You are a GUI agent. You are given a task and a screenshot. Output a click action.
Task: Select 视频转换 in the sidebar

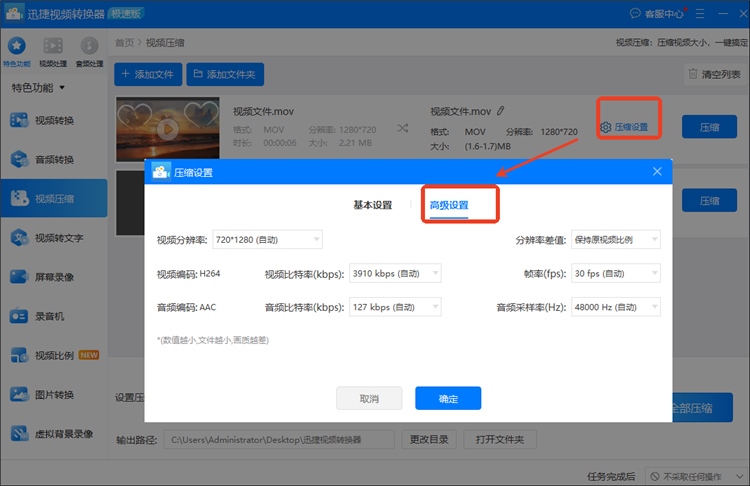[54, 121]
